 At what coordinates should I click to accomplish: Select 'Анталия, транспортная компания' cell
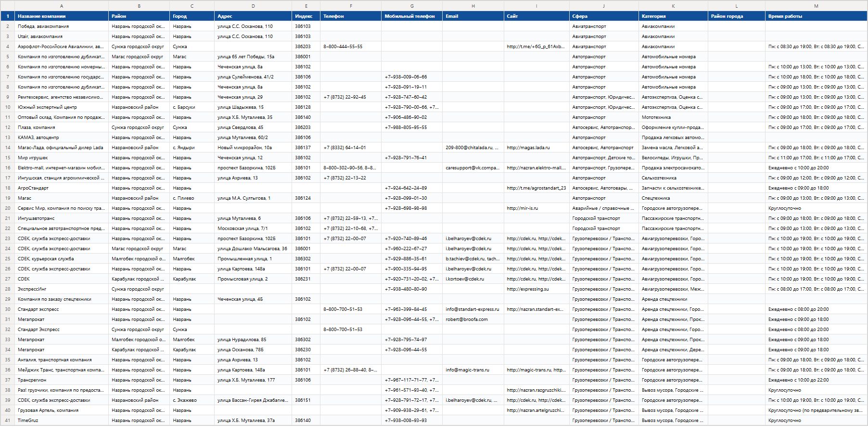point(62,360)
